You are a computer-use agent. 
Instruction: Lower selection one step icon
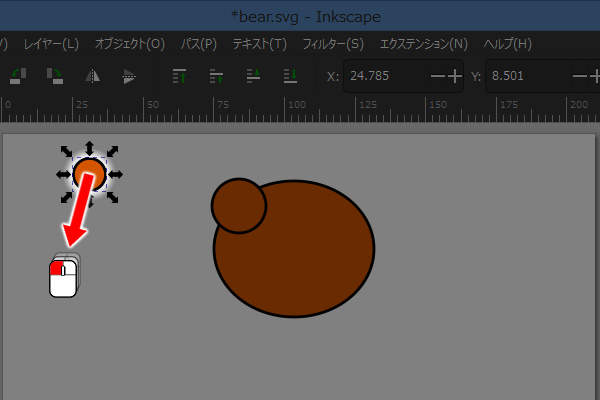(x=253, y=76)
